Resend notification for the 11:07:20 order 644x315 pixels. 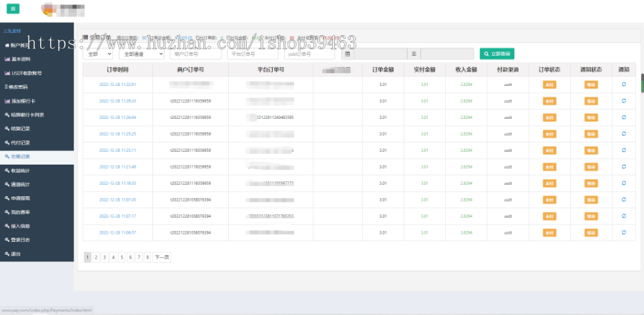point(623,199)
